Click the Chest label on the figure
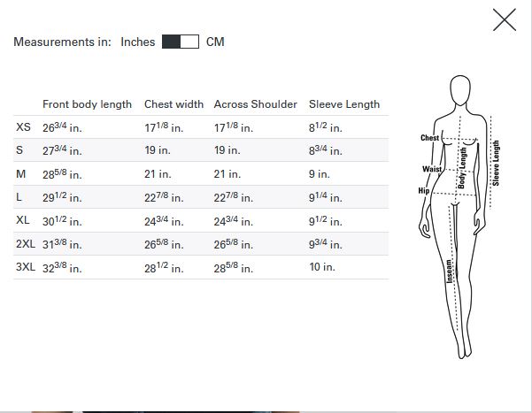 (x=429, y=138)
